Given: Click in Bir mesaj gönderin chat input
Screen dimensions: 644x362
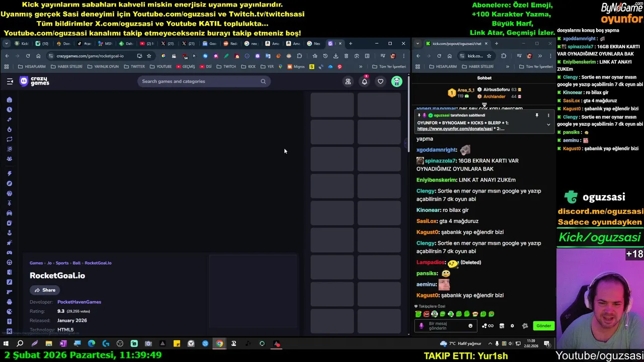Looking at the screenshot, I should coord(446,326).
